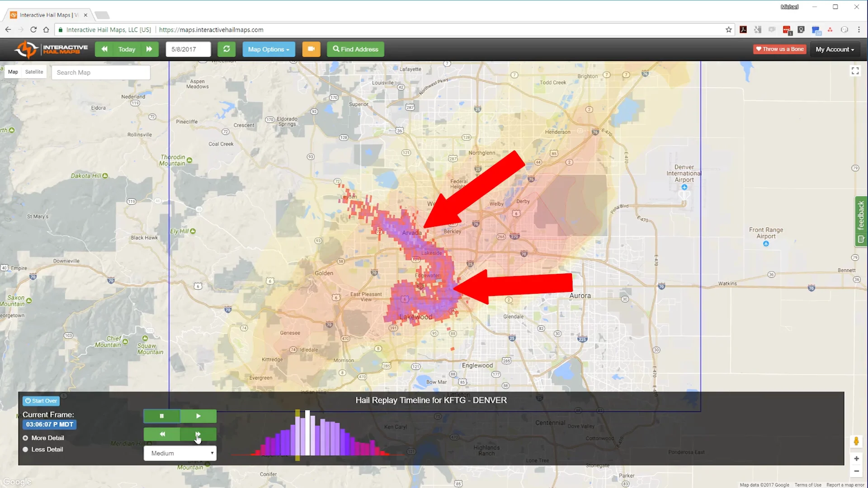
Task: Click the orange video camera icon
Action: [x=311, y=49]
